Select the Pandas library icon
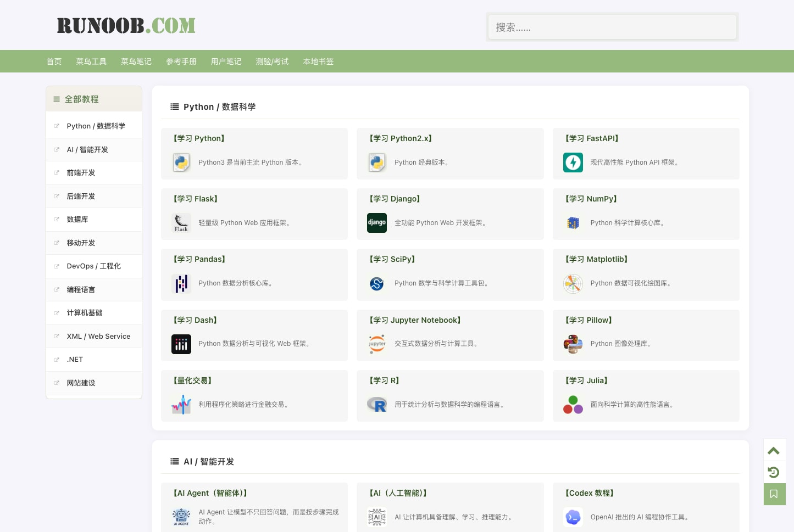 coord(181,283)
